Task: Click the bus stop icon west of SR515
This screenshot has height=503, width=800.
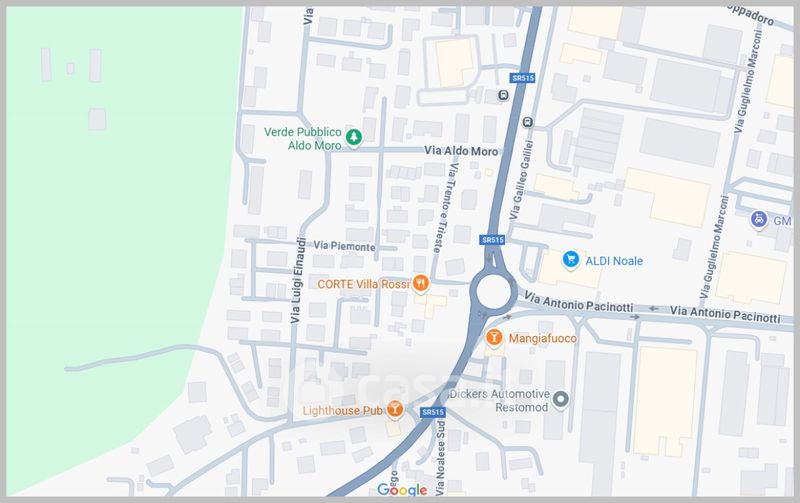Action: (x=503, y=95)
